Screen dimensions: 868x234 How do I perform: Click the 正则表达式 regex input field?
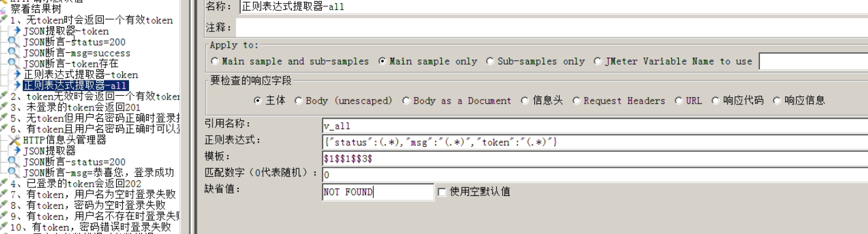pos(595,142)
